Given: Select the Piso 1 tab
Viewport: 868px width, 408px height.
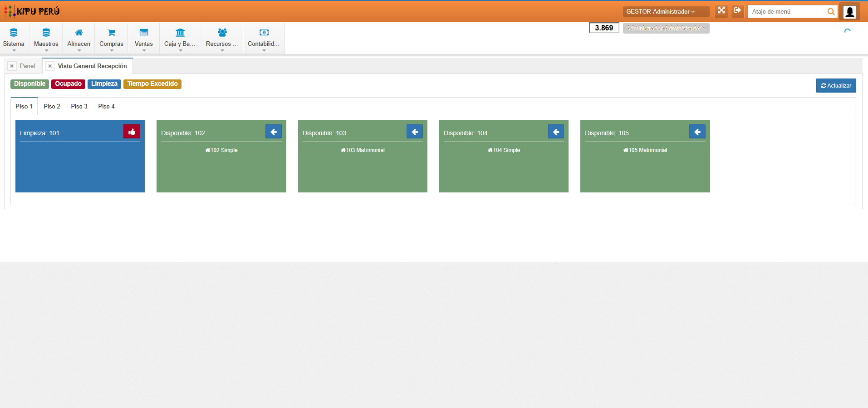Looking at the screenshot, I should (x=24, y=106).
